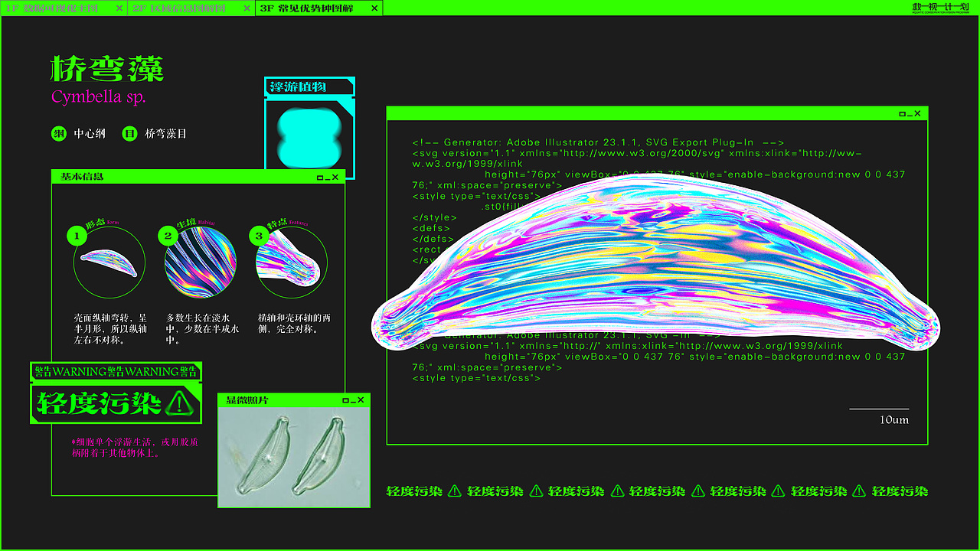
Task: Close the 基本信息 window
Action: pyautogui.click(x=335, y=178)
